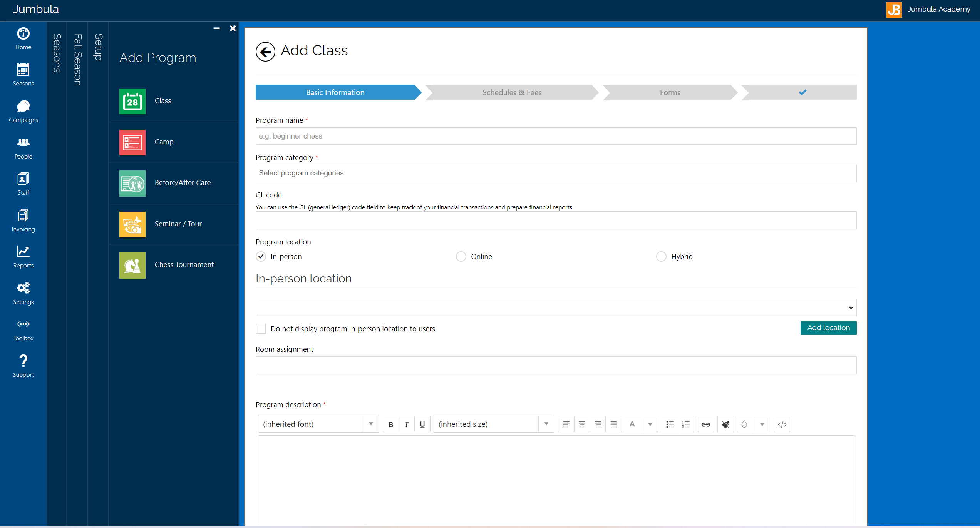Select the Online program location
Viewport: 980px width, 528px height.
coord(461,256)
